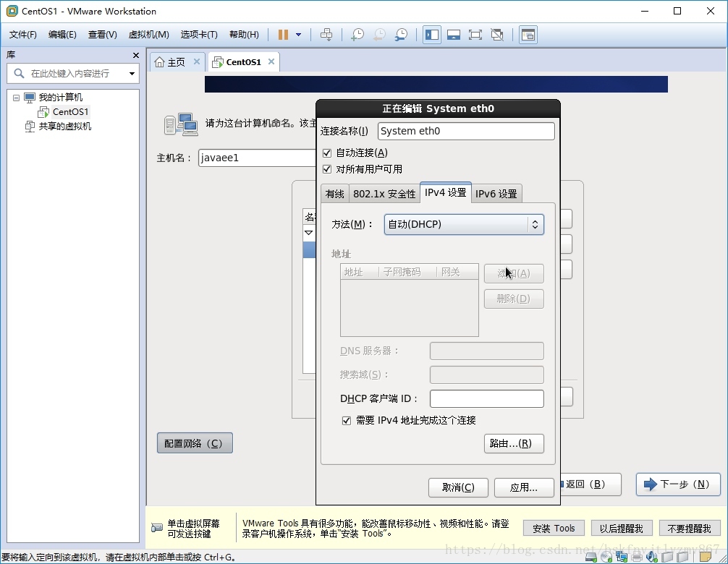Revert to snapshot using the clock-arrow icon
The width and height of the screenshot is (728, 564).
379,35
